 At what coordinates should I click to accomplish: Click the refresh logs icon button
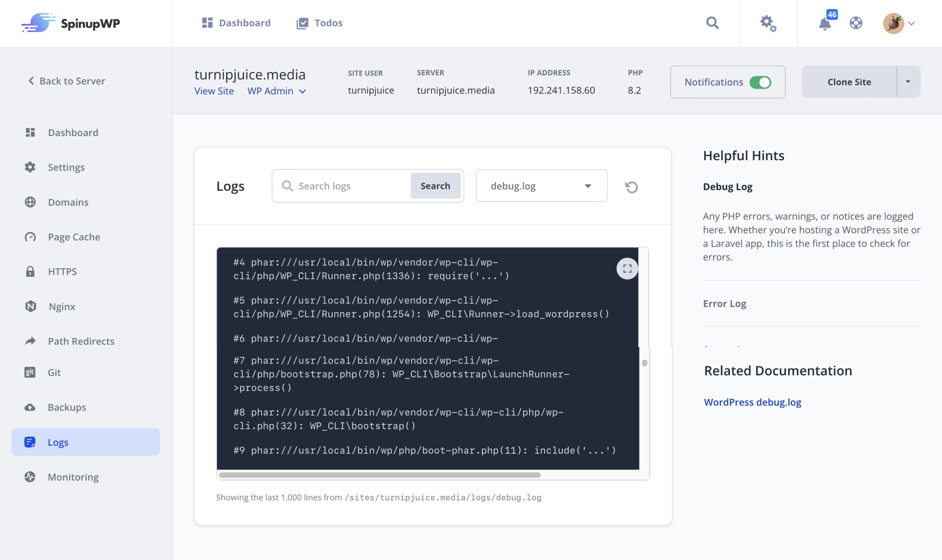(631, 186)
